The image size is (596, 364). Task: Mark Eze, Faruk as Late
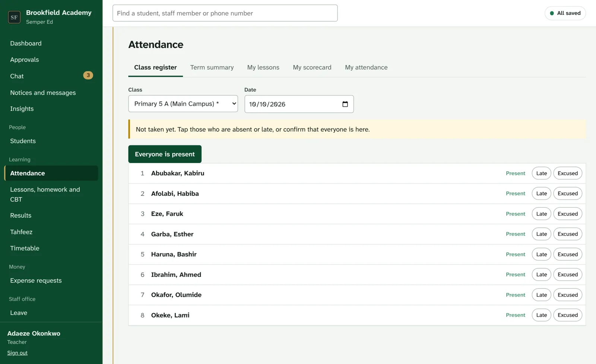[541, 214]
